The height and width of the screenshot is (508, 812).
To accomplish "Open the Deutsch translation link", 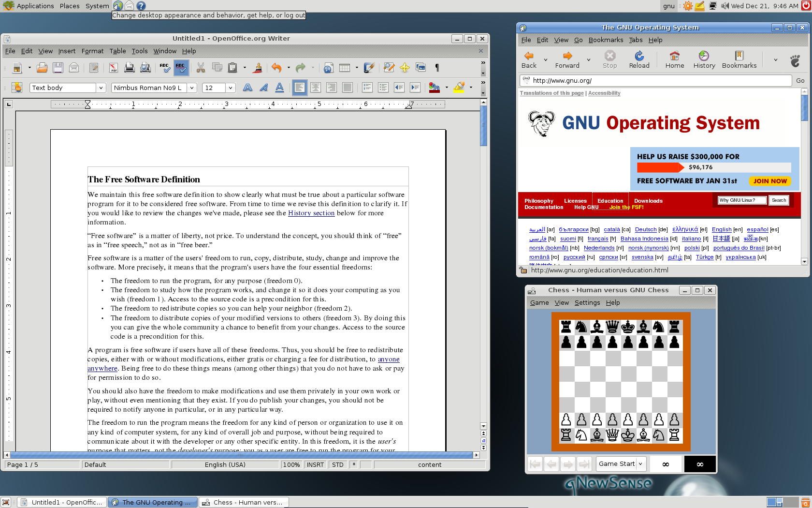I will (x=646, y=230).
